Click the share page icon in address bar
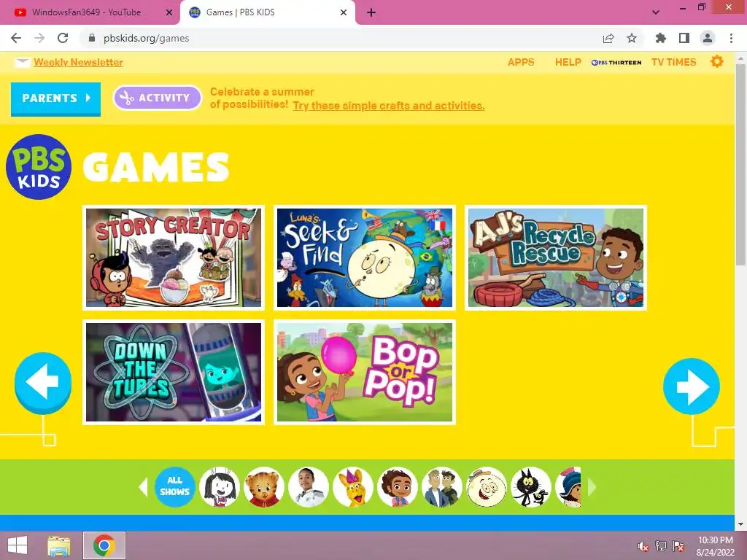 click(608, 38)
